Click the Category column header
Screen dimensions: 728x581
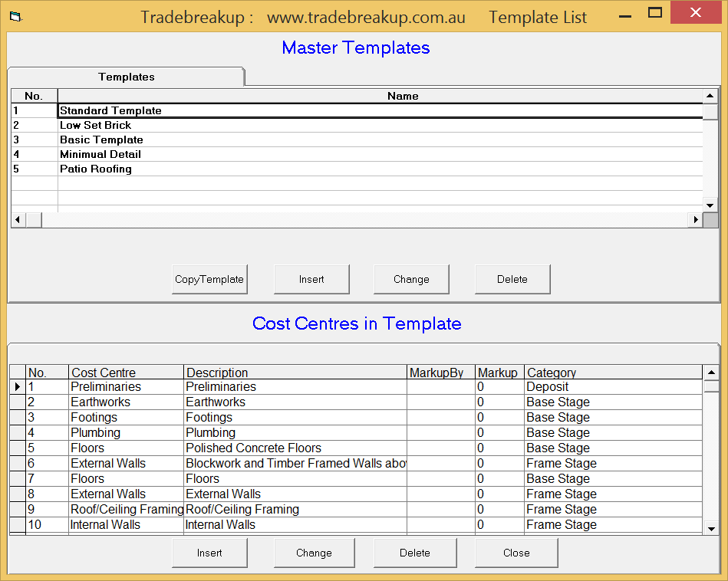551,373
